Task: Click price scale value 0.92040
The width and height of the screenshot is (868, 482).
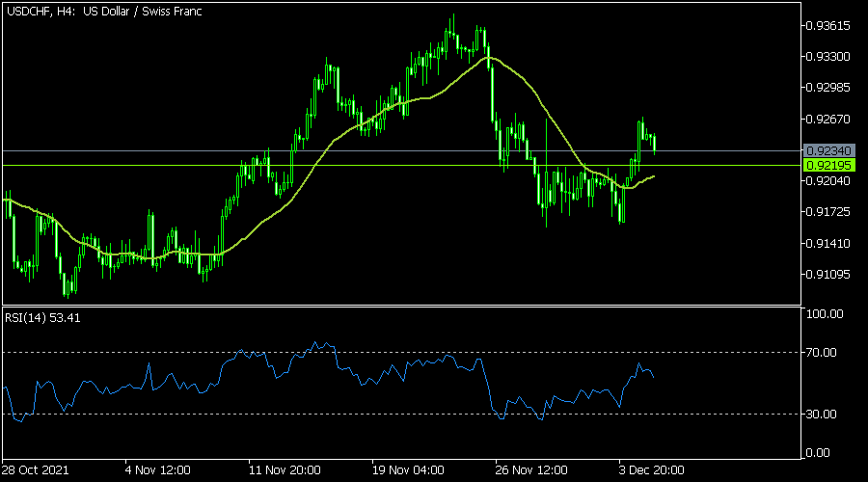Action: tap(828, 180)
